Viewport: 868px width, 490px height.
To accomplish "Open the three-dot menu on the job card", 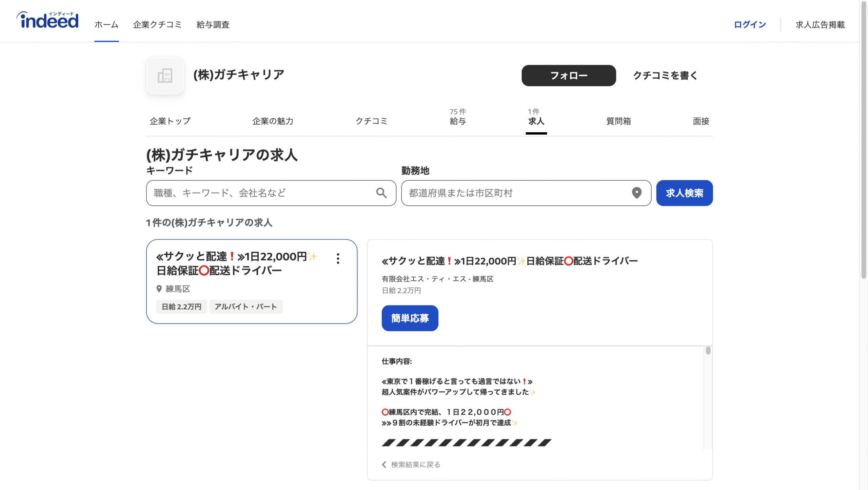I will pyautogui.click(x=338, y=259).
